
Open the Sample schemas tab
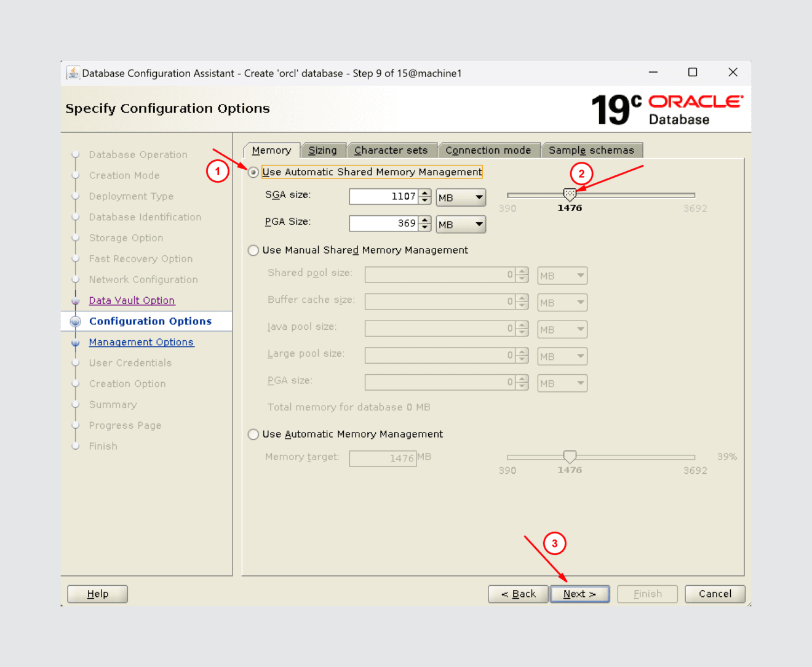click(x=592, y=150)
